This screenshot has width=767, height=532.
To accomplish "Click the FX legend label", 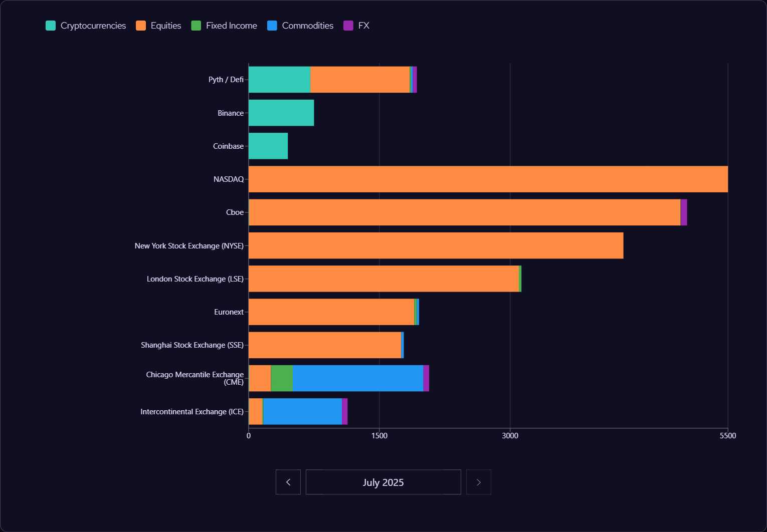I will (x=364, y=26).
